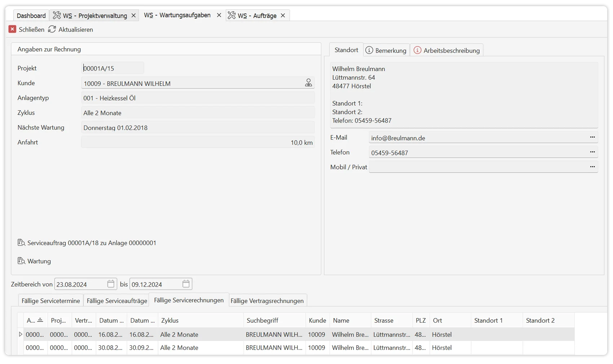Open the E-Mail field ellipsis menu
The width and height of the screenshot is (613, 364).
coord(592,137)
